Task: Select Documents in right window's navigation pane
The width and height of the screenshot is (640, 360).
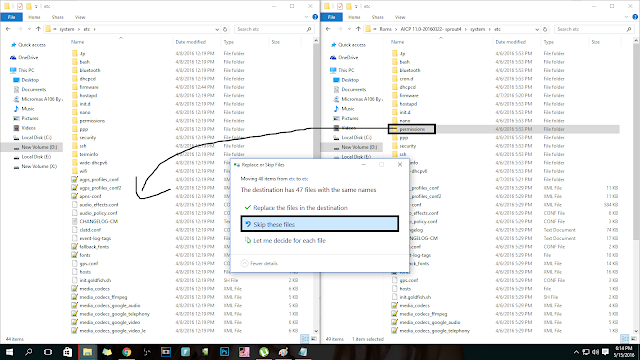Action: [x=353, y=89]
